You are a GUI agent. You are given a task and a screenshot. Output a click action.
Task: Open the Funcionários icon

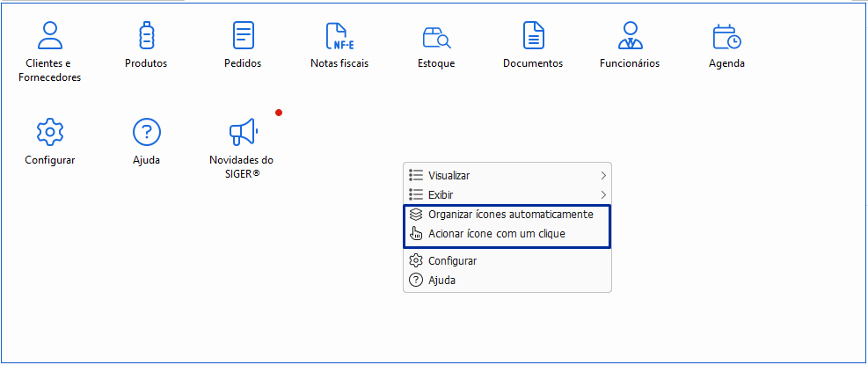(x=630, y=36)
